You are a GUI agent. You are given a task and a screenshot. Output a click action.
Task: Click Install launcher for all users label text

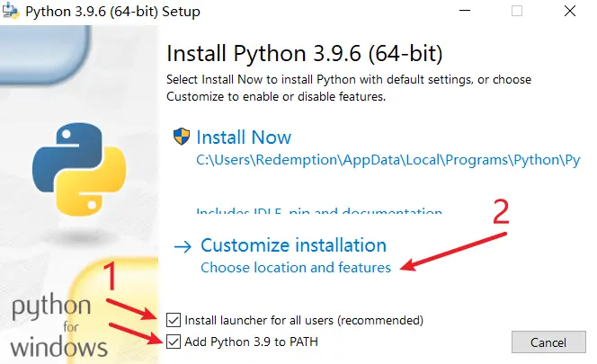(x=304, y=321)
